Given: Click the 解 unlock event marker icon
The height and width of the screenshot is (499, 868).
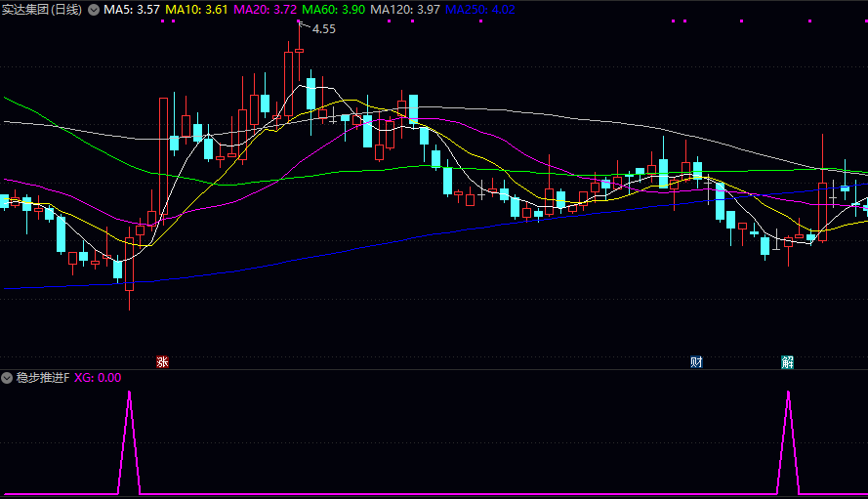Looking at the screenshot, I should coord(787,362).
